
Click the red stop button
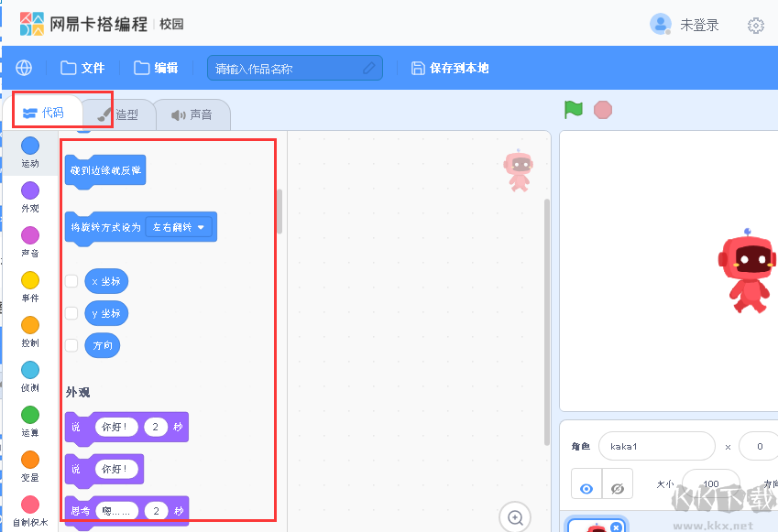pos(603,110)
